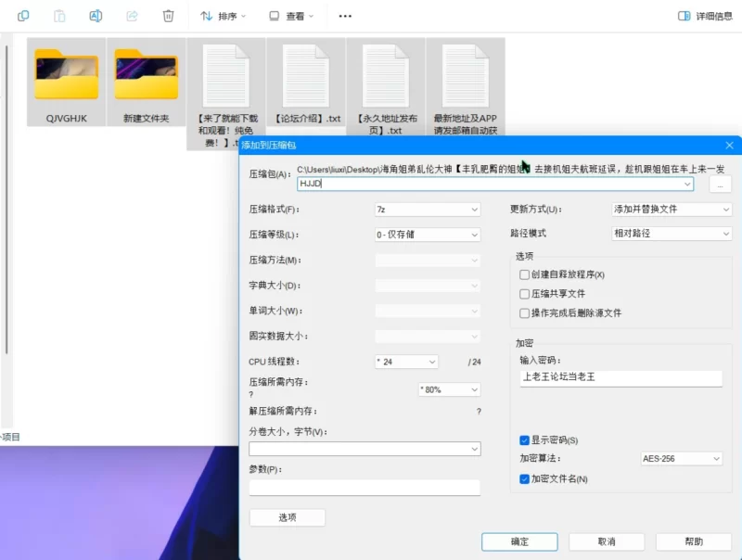
Task: Select the QJVGHJK folder icon
Action: [67, 74]
